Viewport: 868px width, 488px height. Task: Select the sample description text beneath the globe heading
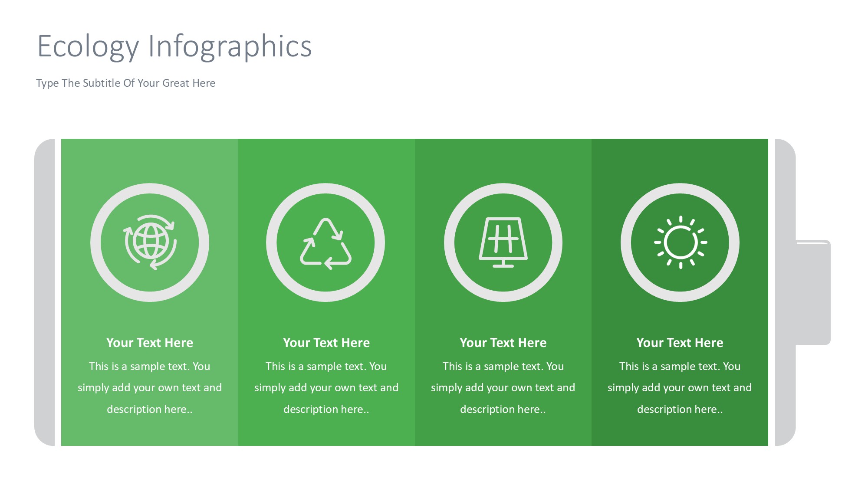(x=150, y=387)
